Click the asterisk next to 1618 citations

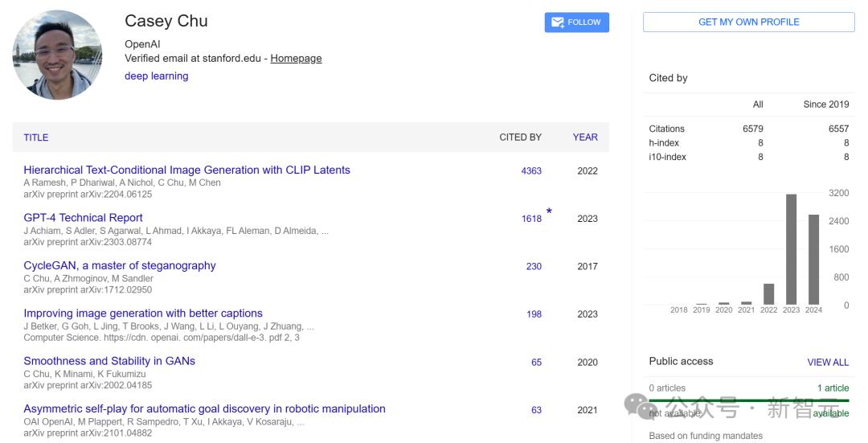(x=549, y=211)
